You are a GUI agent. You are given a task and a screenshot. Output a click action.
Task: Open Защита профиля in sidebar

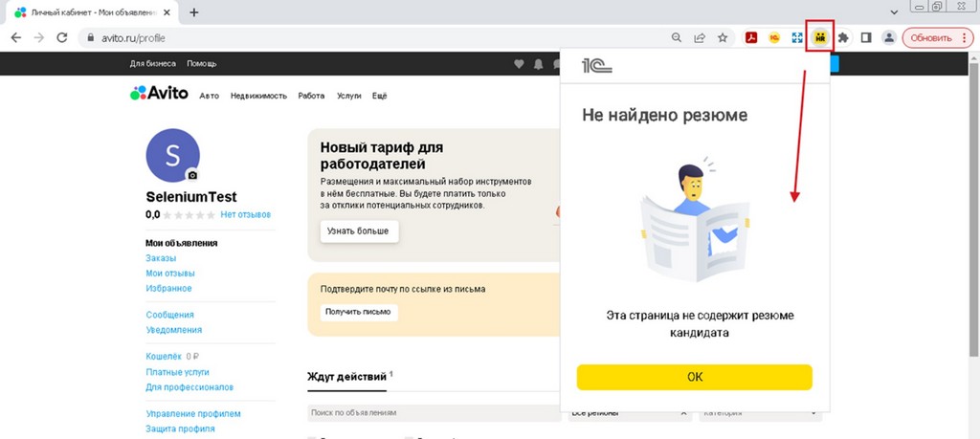[180, 429]
